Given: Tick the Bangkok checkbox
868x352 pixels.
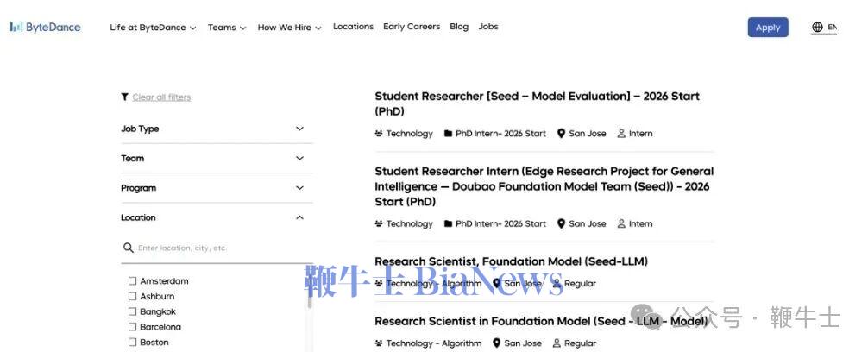Looking at the screenshot, I should pyautogui.click(x=132, y=311).
